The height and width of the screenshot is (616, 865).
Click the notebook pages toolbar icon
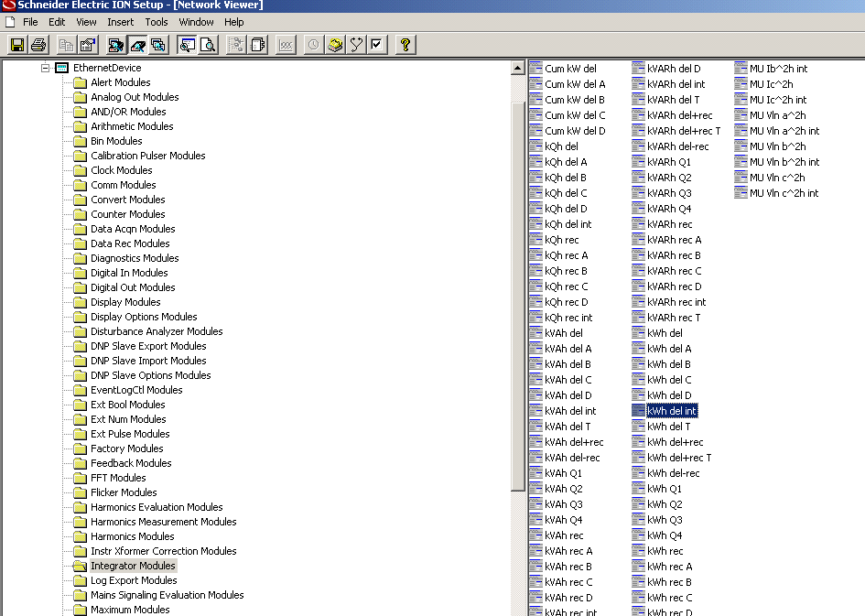[257, 45]
